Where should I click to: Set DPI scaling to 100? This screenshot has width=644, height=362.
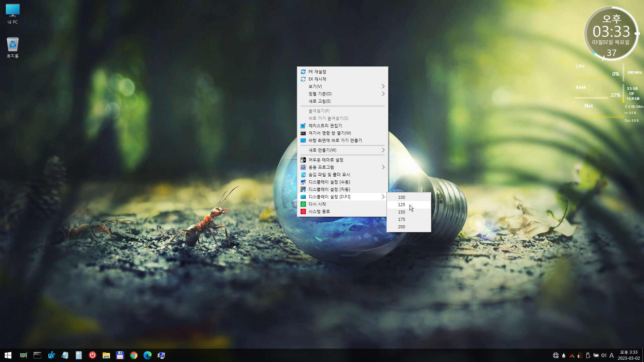(409, 197)
